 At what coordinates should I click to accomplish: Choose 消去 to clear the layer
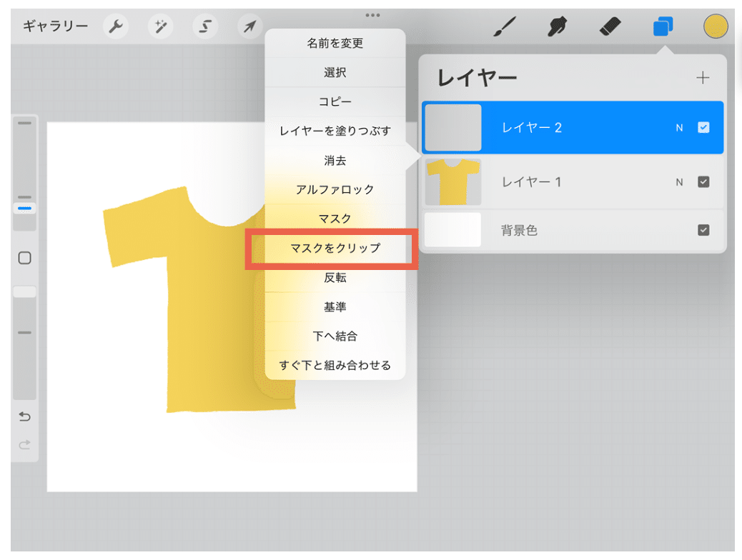pos(335,160)
